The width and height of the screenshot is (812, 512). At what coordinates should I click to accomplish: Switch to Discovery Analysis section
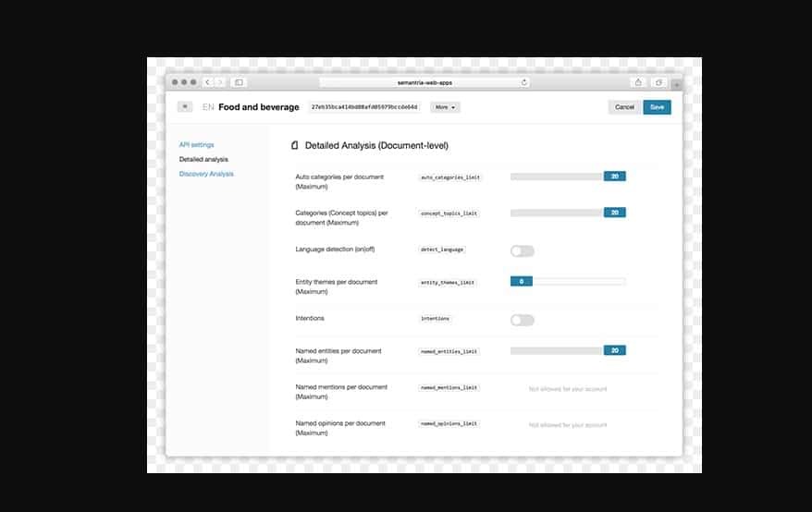tap(206, 174)
